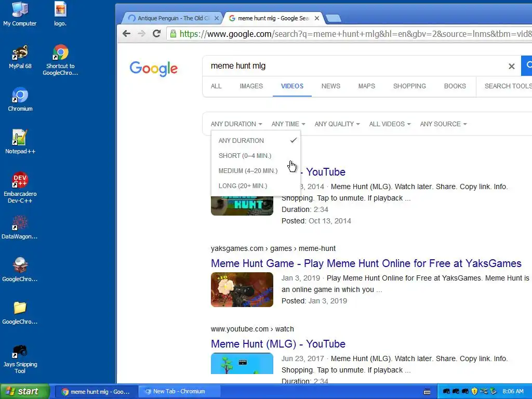This screenshot has height=399, width=532.
Task: Click the yellow security shield tray icon
Action: tap(474, 391)
